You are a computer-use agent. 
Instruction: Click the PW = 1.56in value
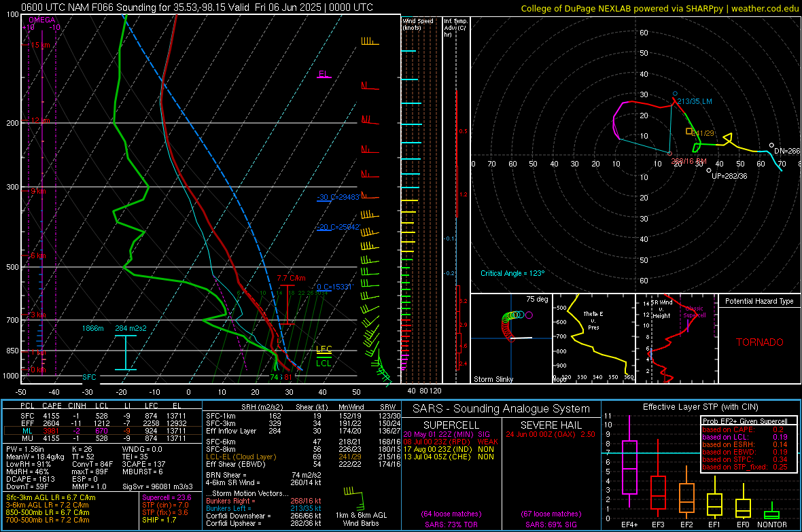(25, 449)
